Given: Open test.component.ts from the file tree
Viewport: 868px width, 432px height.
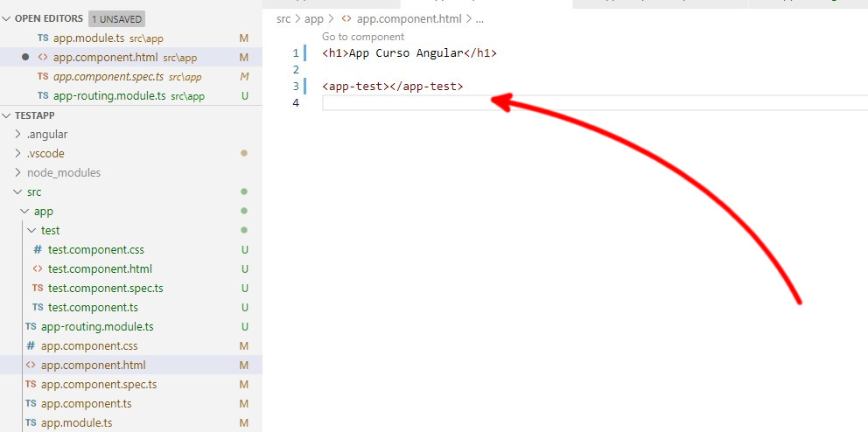Looking at the screenshot, I should pos(93,308).
